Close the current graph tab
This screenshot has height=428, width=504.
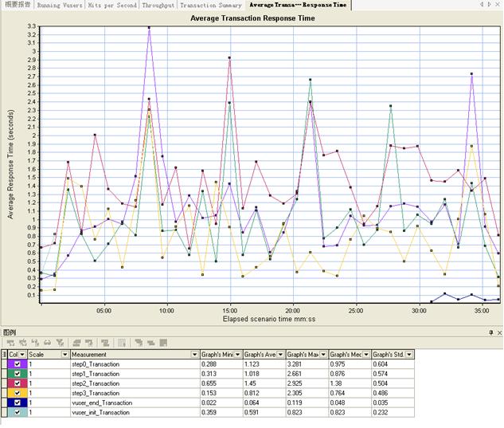click(498, 5)
